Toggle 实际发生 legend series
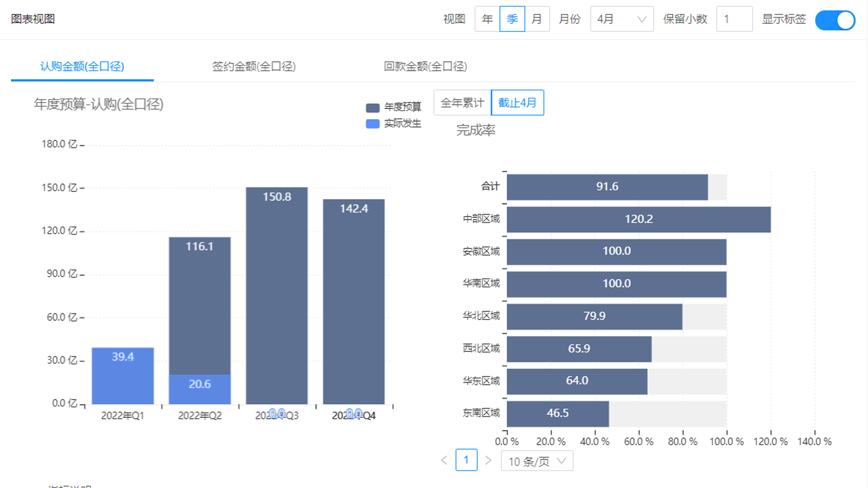The width and height of the screenshot is (868, 488). coord(394,124)
